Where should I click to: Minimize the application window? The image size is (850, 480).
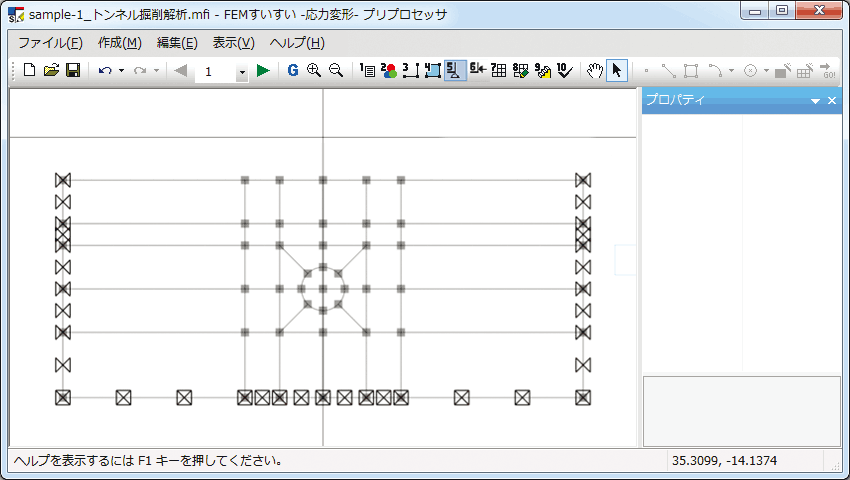[x=755, y=10]
